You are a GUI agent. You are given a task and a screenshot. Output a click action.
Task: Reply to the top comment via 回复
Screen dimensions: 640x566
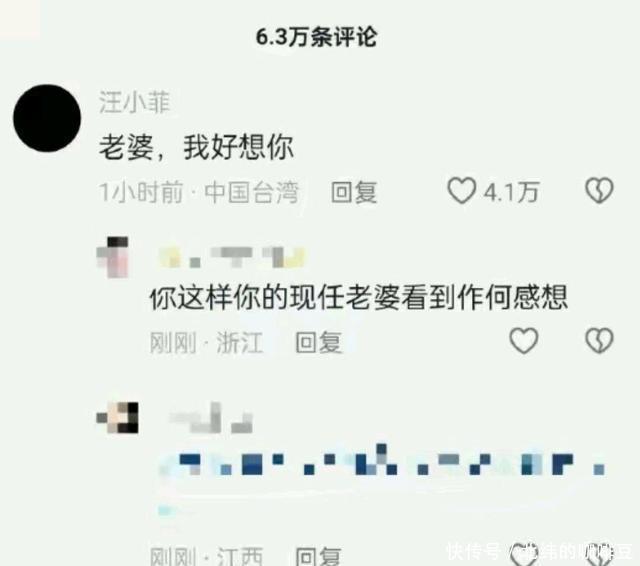353,192
